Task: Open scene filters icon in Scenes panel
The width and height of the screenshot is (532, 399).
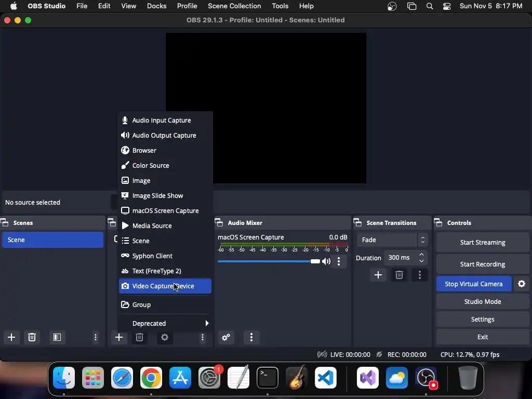Action: tap(57, 337)
